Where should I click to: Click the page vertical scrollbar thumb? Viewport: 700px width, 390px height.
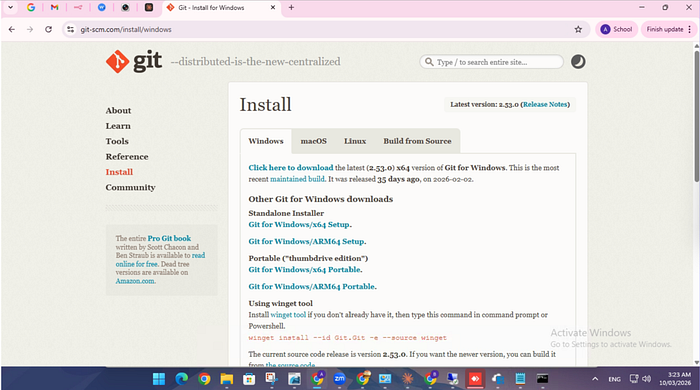(696, 116)
